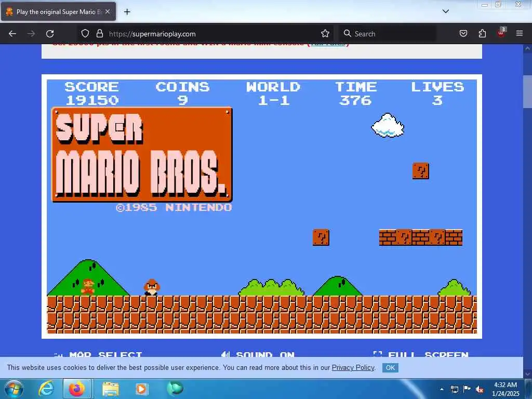Open the clock showing 4:32 AM
The width and height of the screenshot is (532, 399).
[x=505, y=389]
